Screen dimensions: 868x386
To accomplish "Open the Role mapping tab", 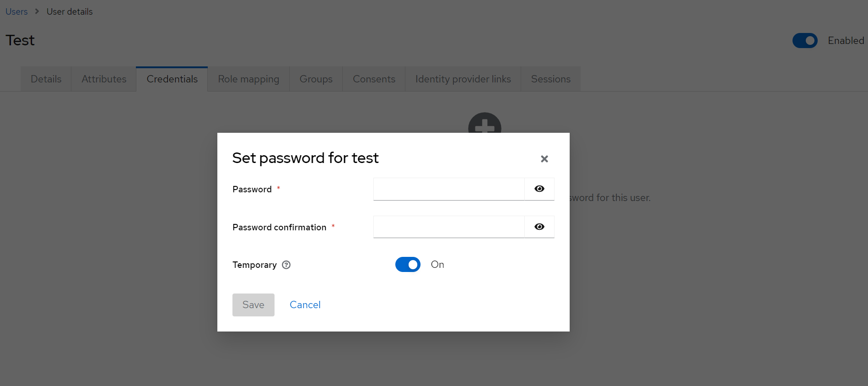I will coord(248,79).
